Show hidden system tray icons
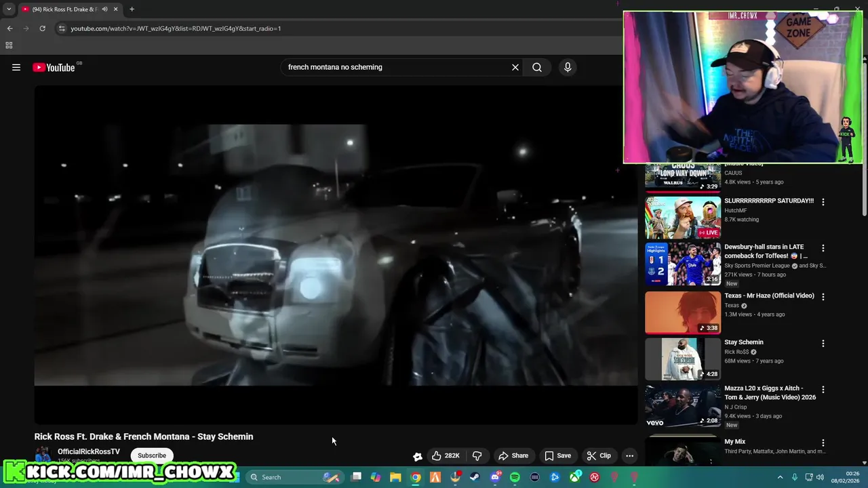The width and height of the screenshot is (868, 488). click(780, 477)
